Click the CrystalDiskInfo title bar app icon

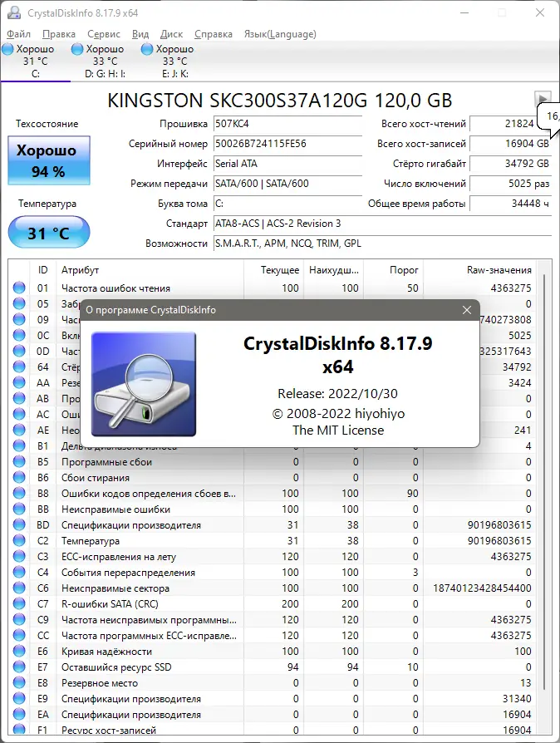tap(14, 12)
